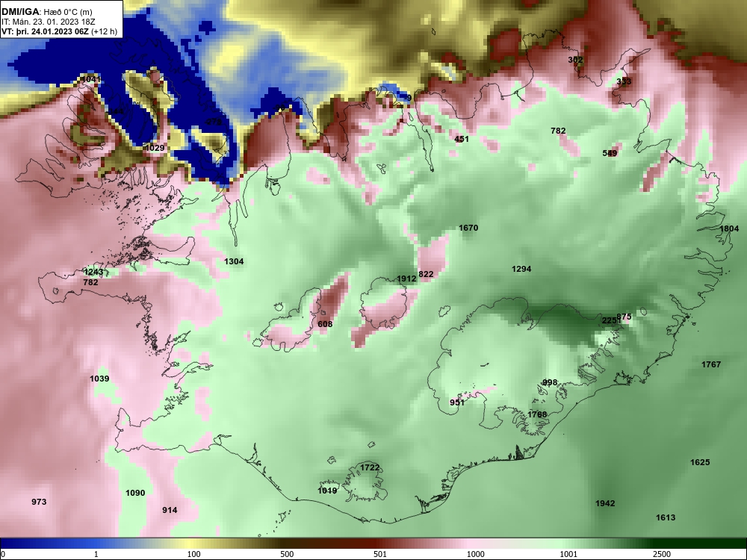The image size is (747, 560).
Task: Click the map value 1019
Action: (x=327, y=491)
